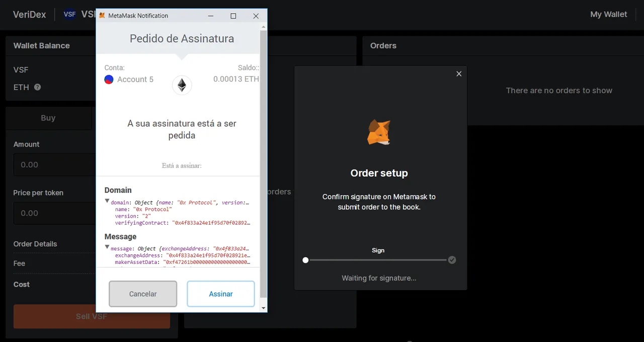Collapse the message object tree triangle

(107, 247)
